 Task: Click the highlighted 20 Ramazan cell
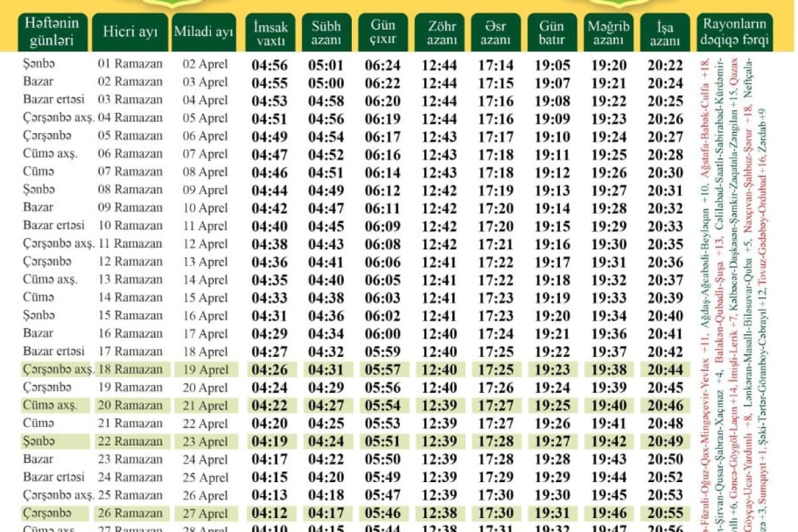(x=130, y=406)
